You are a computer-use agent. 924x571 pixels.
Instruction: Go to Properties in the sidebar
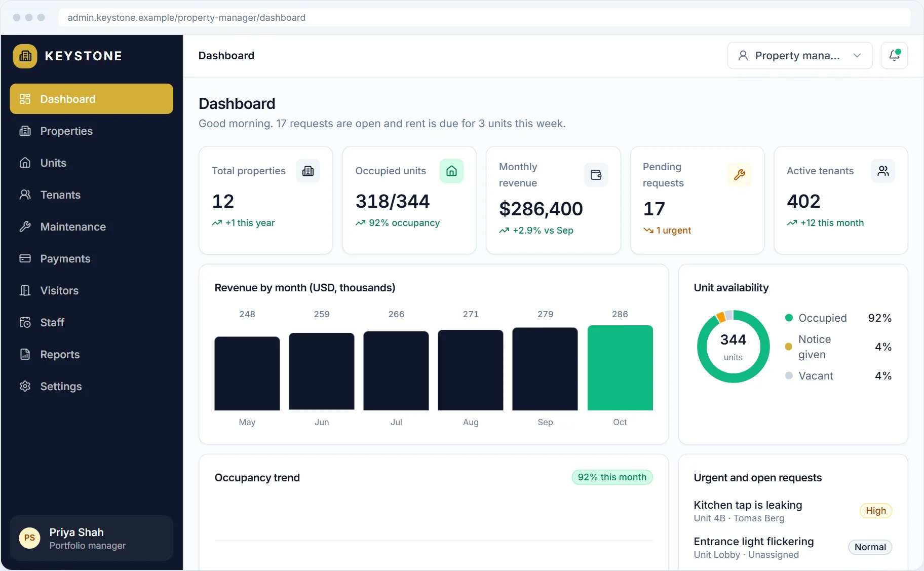(x=91, y=131)
